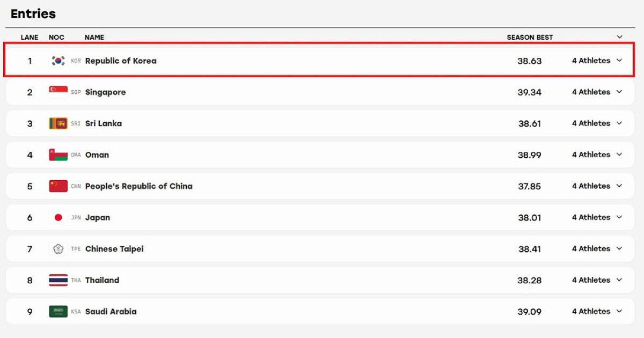Select the Oman entry row
644x338 pixels.
coord(320,155)
